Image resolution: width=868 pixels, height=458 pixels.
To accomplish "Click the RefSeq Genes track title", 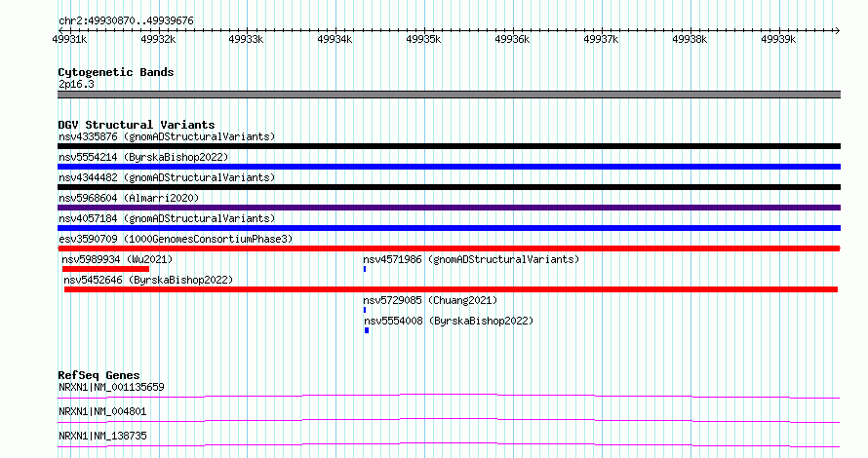I will (x=99, y=375).
